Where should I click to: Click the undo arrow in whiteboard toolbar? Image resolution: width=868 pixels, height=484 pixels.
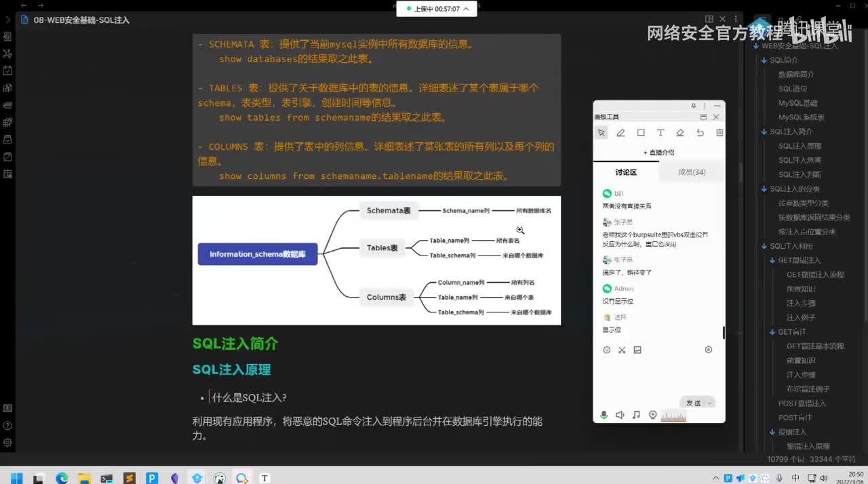click(700, 133)
